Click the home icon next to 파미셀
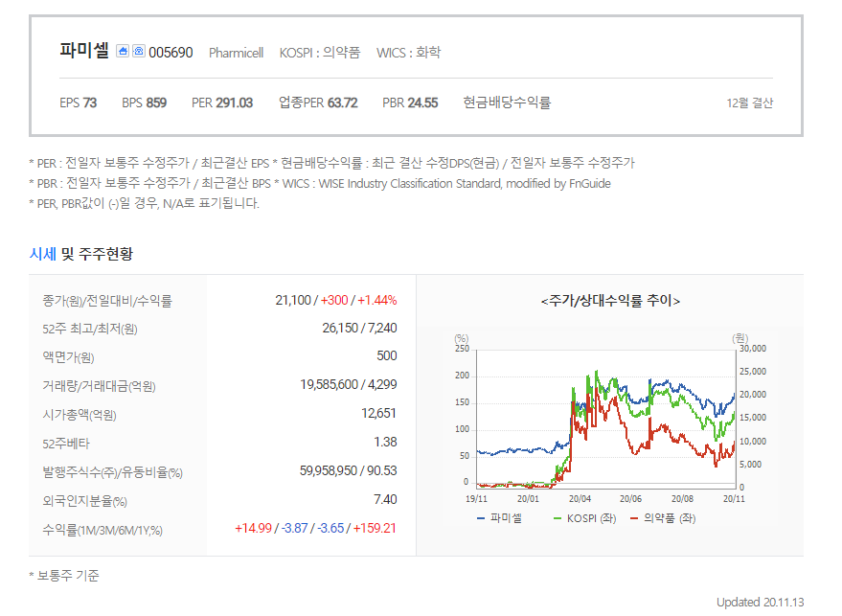This screenshot has height=616, width=842. coord(123,51)
